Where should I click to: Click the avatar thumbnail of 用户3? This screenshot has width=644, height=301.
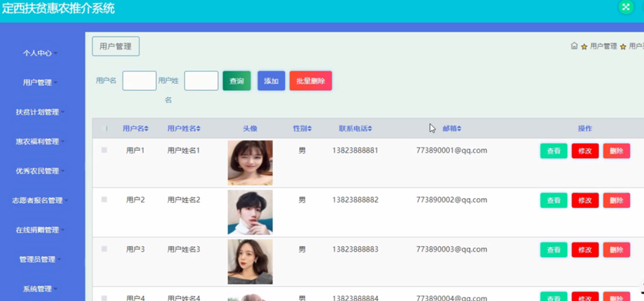[x=250, y=262]
